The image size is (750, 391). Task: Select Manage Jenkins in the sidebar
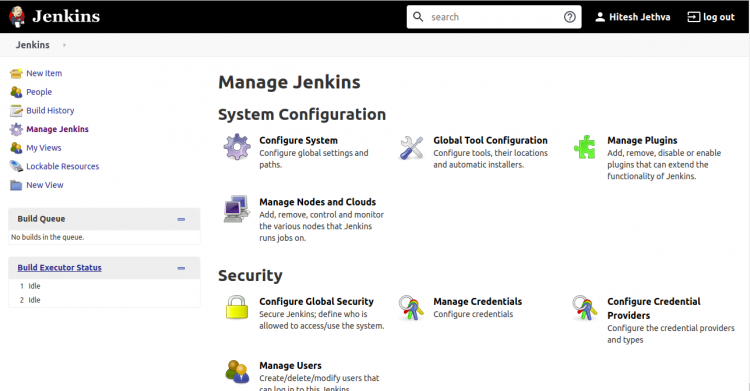[57, 129]
